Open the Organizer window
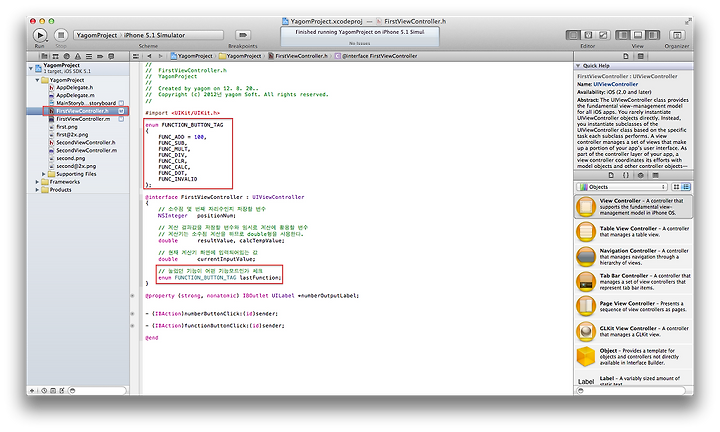The width and height of the screenshot is (720, 432). [x=677, y=35]
